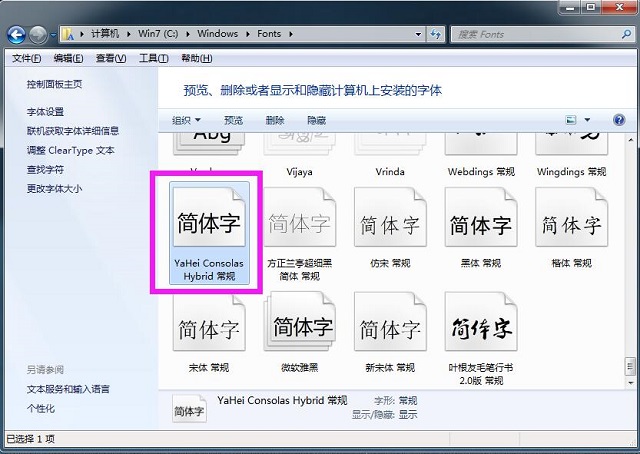
Task: Expand the arrow between Windows and Fonts
Action: pos(248,34)
